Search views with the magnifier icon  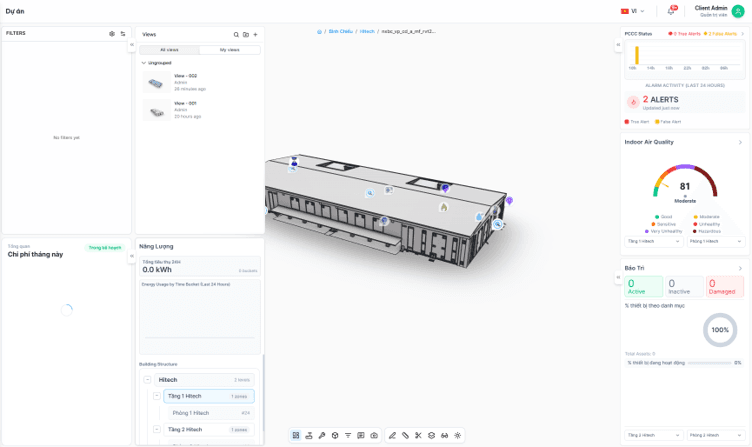point(236,35)
